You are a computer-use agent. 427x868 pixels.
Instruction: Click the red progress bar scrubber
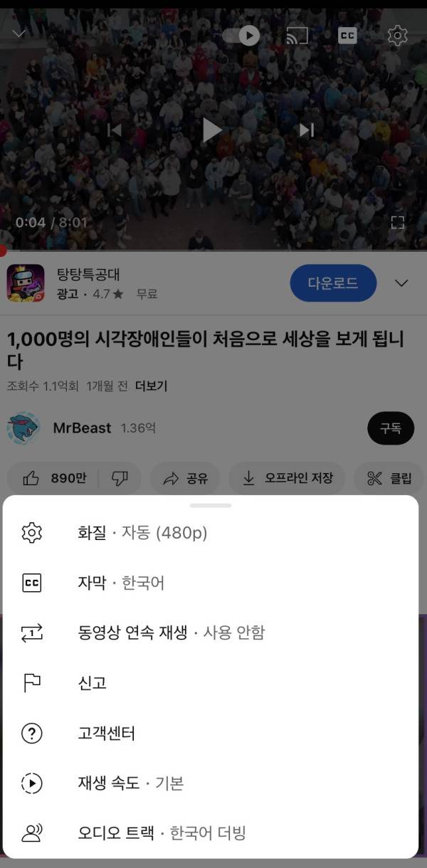point(3,250)
